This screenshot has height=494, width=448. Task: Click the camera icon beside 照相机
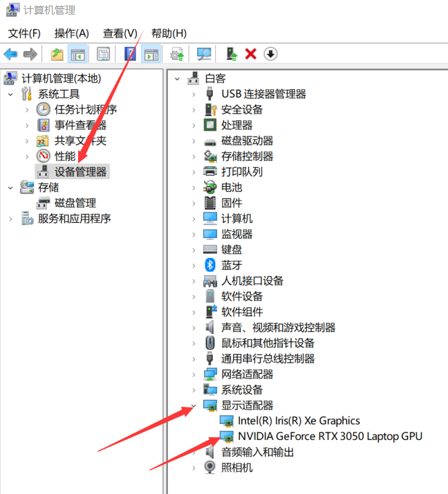coord(210,468)
